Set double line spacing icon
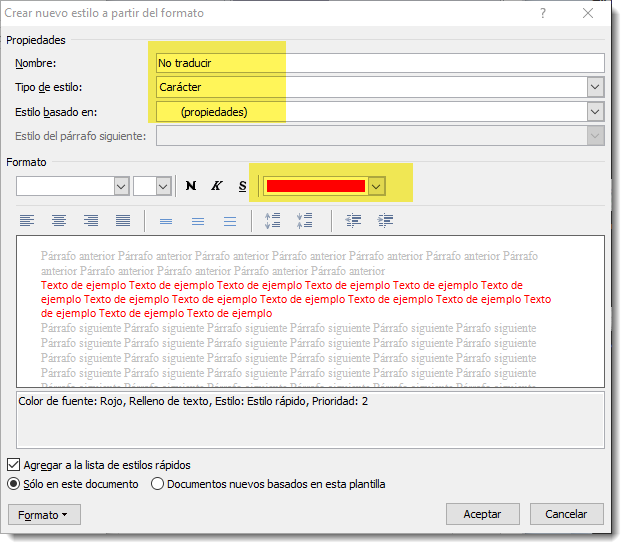627x549 pixels. pos(230,221)
